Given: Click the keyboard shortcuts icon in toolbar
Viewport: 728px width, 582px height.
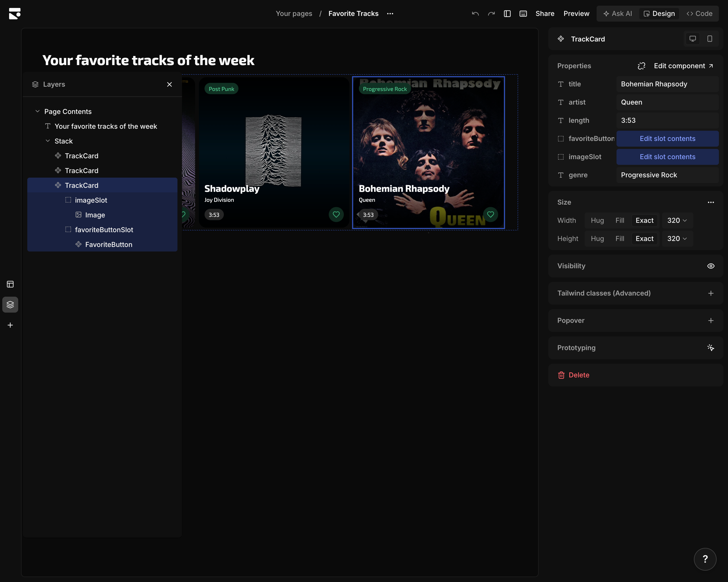Looking at the screenshot, I should (x=523, y=13).
